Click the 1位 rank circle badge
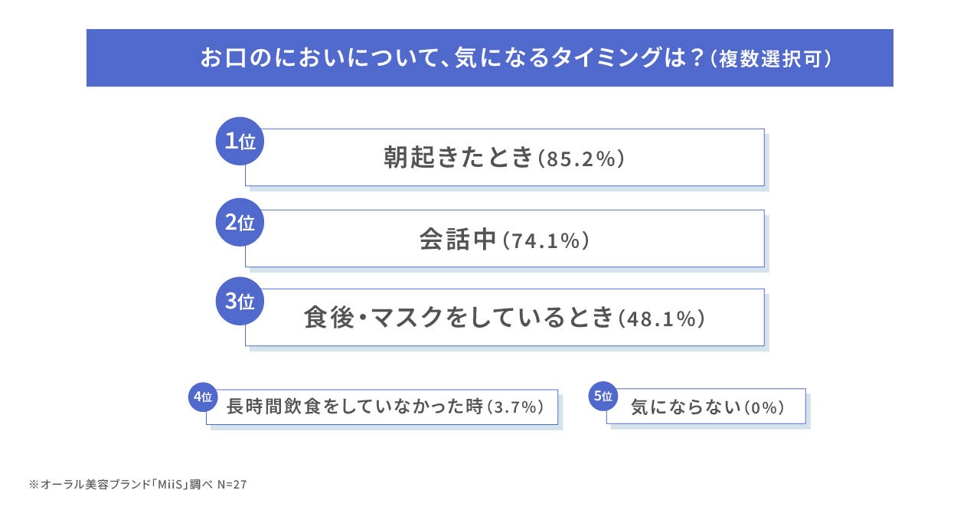The height and width of the screenshot is (513, 980). click(x=240, y=141)
